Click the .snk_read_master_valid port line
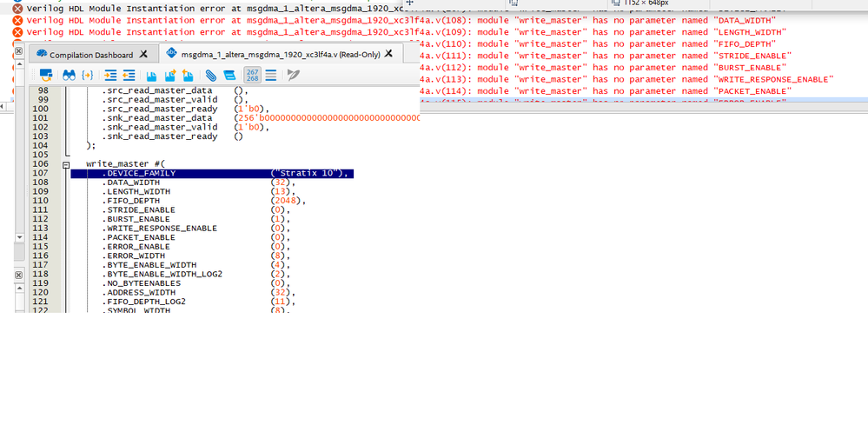Viewport: 868px width, 425px height. point(185,127)
